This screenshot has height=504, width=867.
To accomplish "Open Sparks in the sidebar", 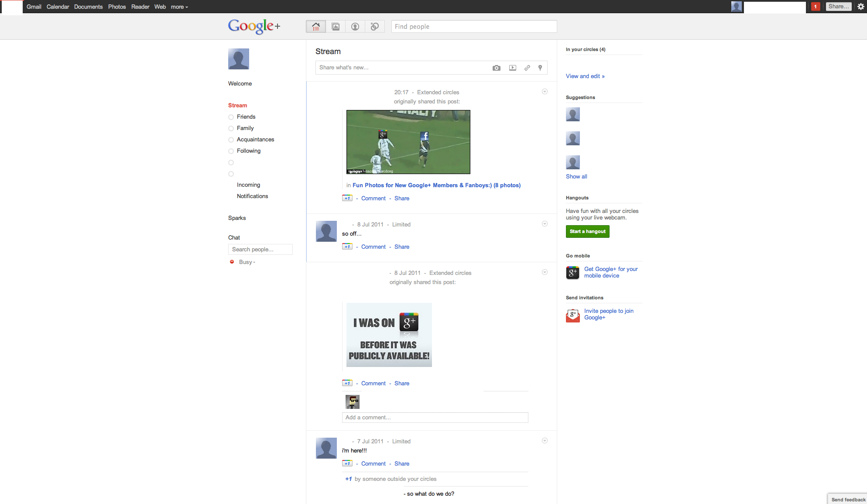I will 237,218.
